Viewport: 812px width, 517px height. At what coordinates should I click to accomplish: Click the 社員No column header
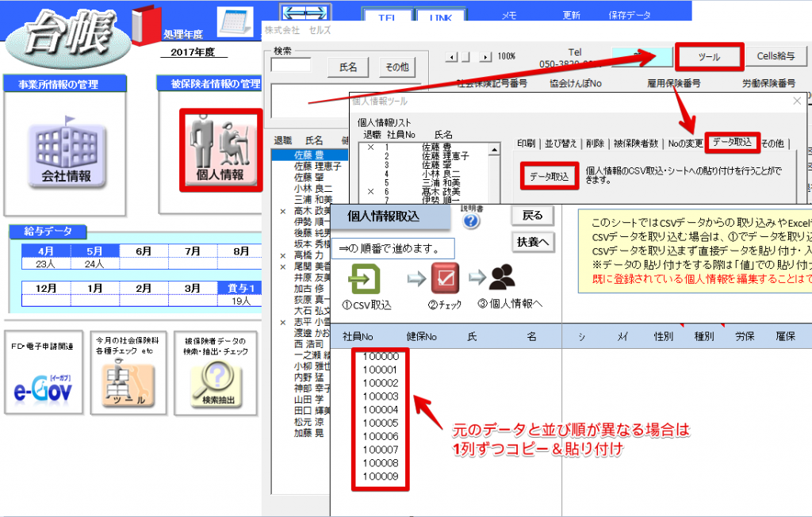pos(358,337)
